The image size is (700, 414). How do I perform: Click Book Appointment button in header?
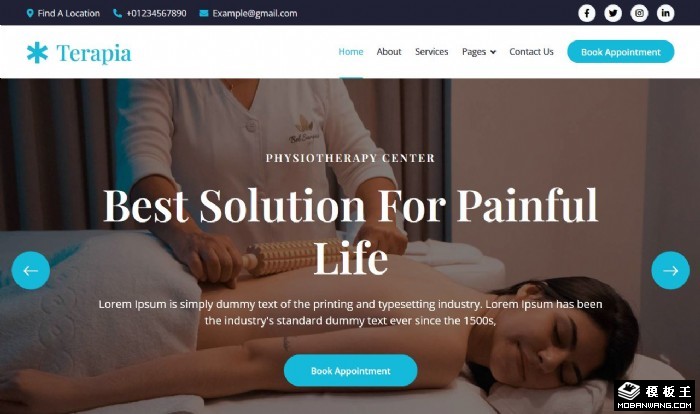tap(621, 52)
